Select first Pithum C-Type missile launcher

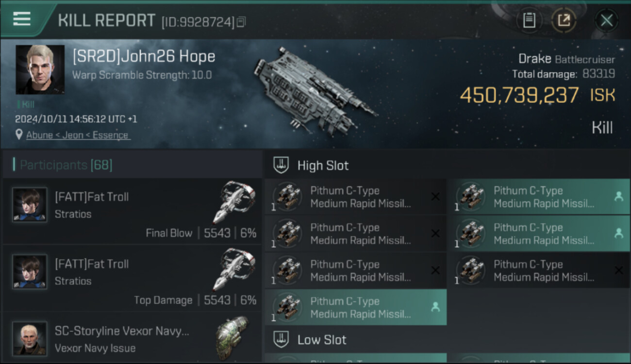pos(355,197)
